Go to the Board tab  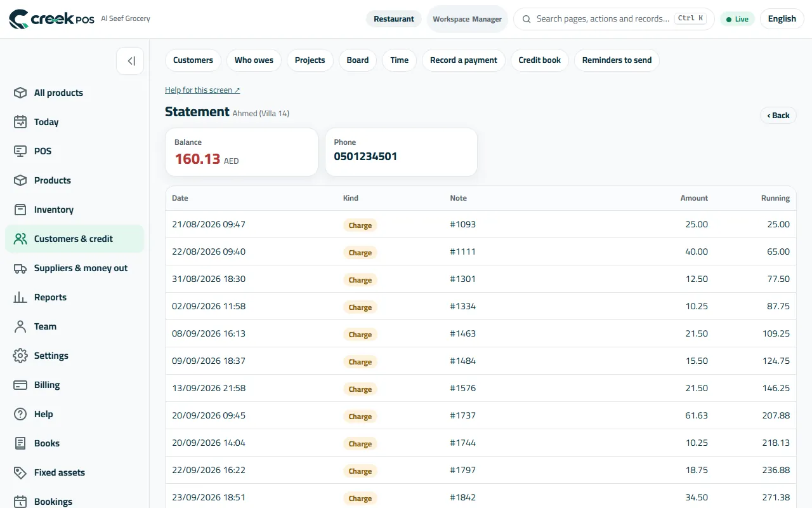coord(358,60)
